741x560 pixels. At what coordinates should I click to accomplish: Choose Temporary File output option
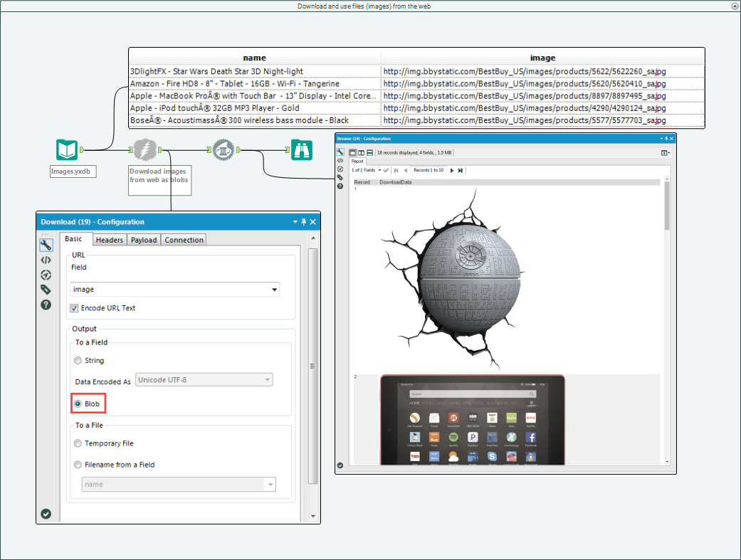[x=78, y=443]
